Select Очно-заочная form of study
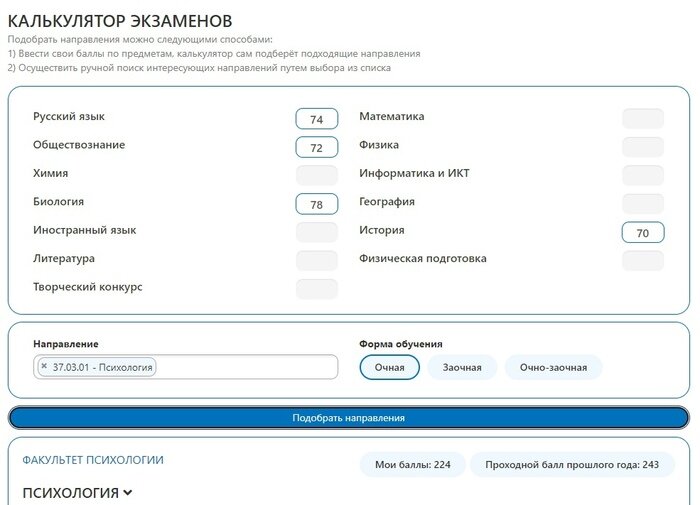Image resolution: width=700 pixels, height=505 pixels. [x=553, y=367]
